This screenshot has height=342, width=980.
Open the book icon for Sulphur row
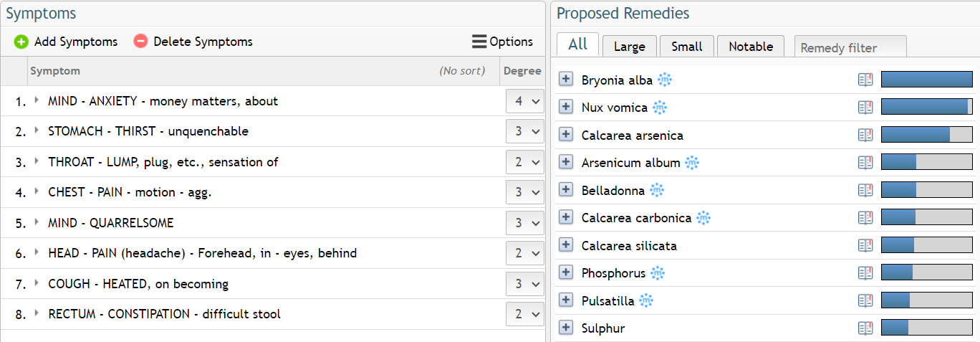click(x=865, y=328)
